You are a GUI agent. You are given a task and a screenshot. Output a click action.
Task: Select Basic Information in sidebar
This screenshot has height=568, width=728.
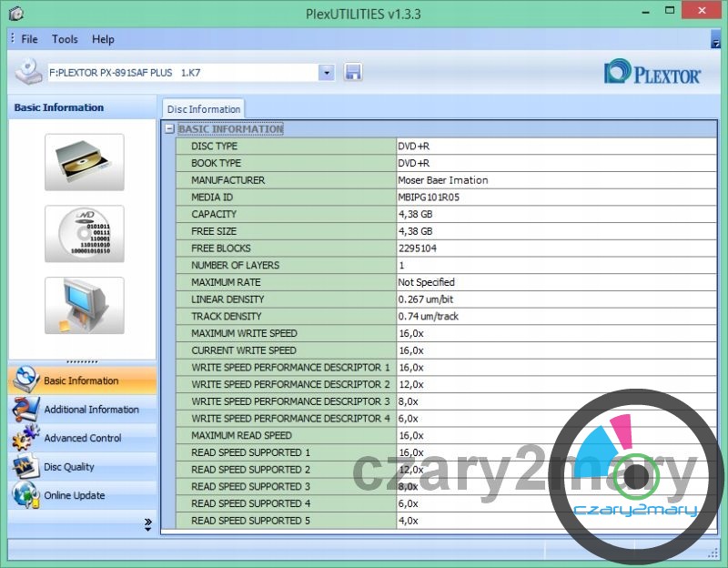pos(81,380)
